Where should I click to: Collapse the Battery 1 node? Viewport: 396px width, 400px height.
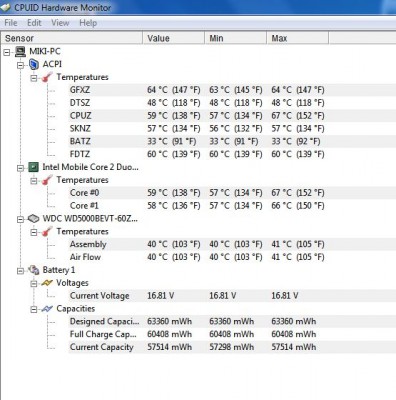pos(20,271)
